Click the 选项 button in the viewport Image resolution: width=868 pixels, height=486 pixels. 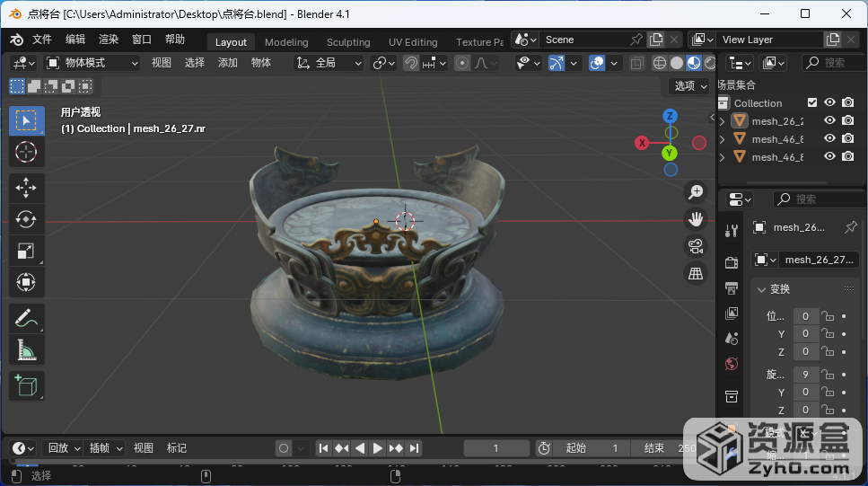pyautogui.click(x=689, y=85)
